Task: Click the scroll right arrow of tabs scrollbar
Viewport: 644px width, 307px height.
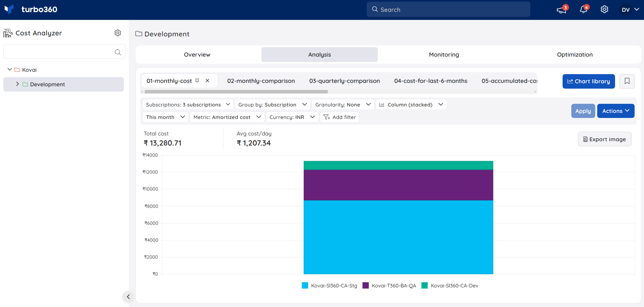Action: (535, 92)
